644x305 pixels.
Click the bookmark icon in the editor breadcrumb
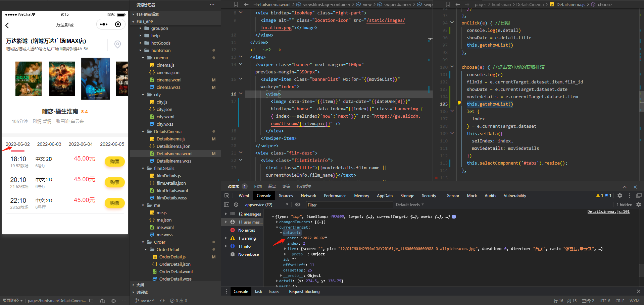click(236, 4)
